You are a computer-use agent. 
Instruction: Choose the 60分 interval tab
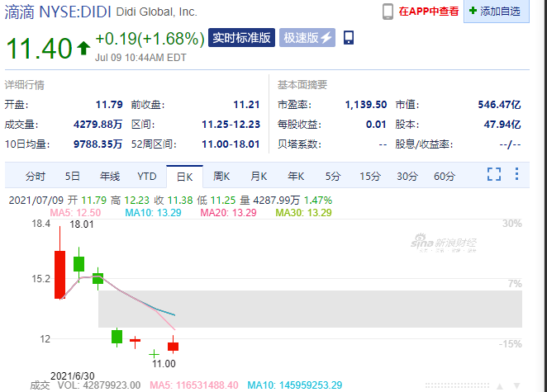click(x=444, y=177)
